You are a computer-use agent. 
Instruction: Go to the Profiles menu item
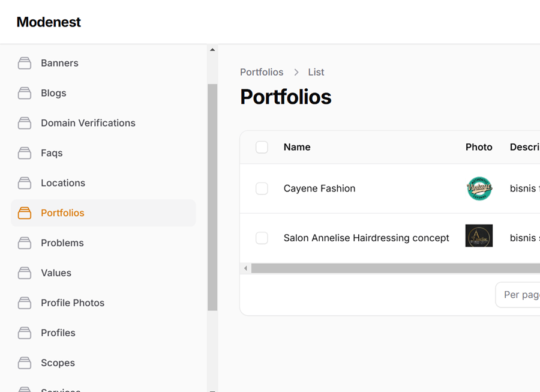58,333
